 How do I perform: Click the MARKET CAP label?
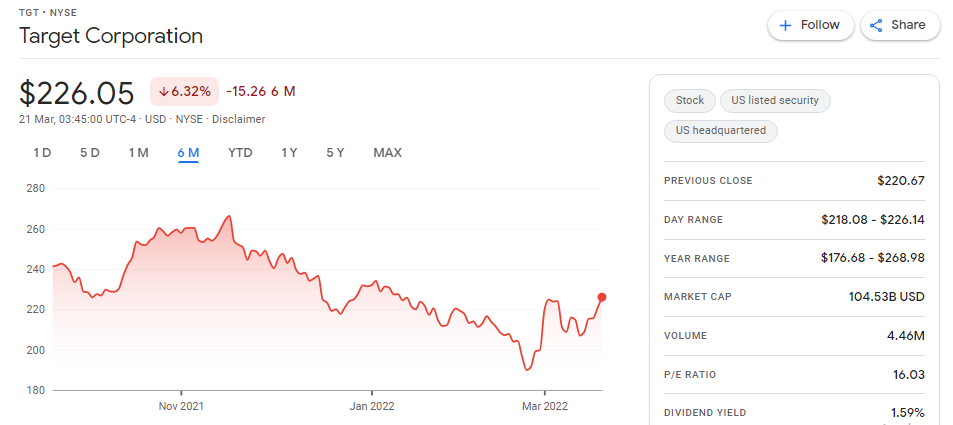(698, 297)
